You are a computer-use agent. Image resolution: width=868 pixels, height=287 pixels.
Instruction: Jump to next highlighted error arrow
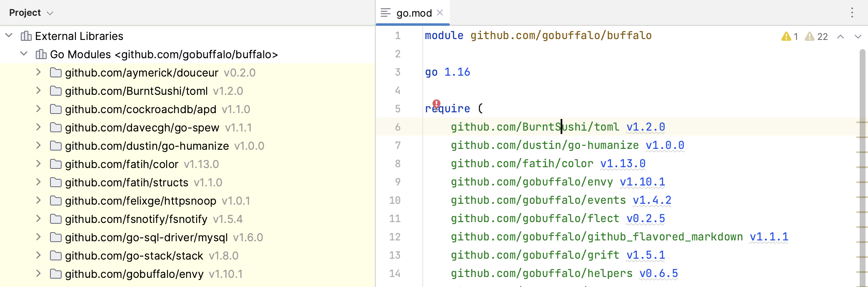[x=858, y=37]
